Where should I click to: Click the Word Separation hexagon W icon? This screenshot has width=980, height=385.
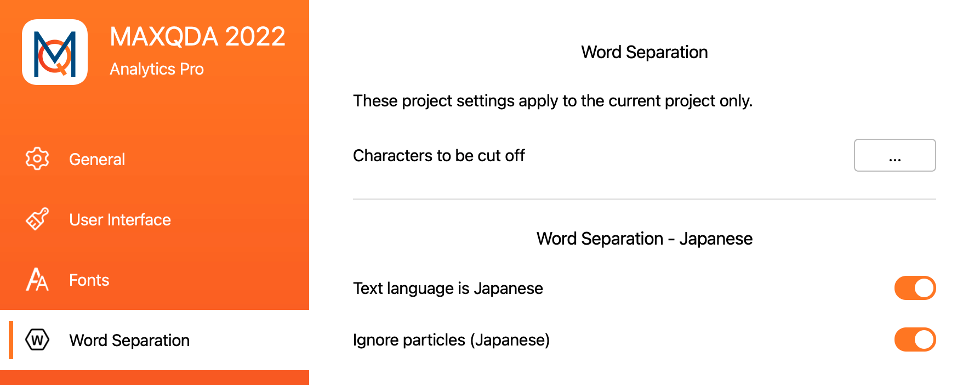[x=37, y=340]
